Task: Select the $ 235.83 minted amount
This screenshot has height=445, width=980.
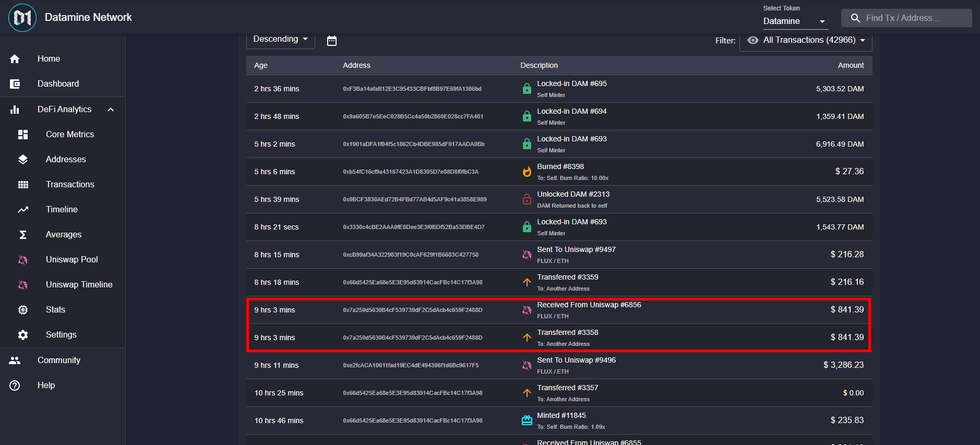Action: point(847,420)
